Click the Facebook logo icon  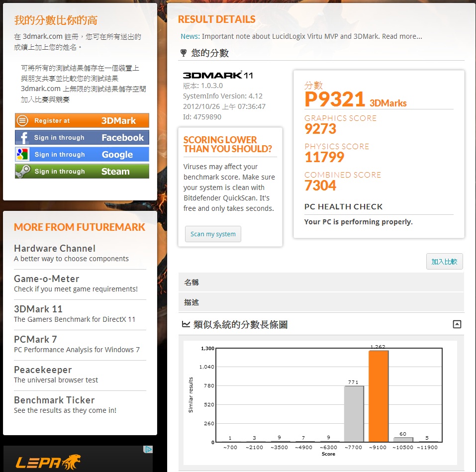[23, 137]
